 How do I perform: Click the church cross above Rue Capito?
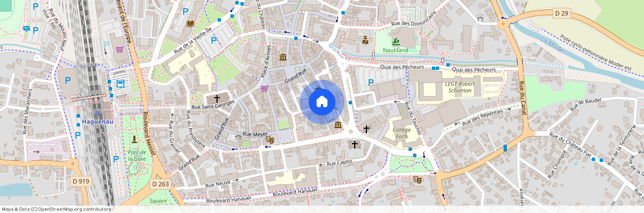(354, 144)
